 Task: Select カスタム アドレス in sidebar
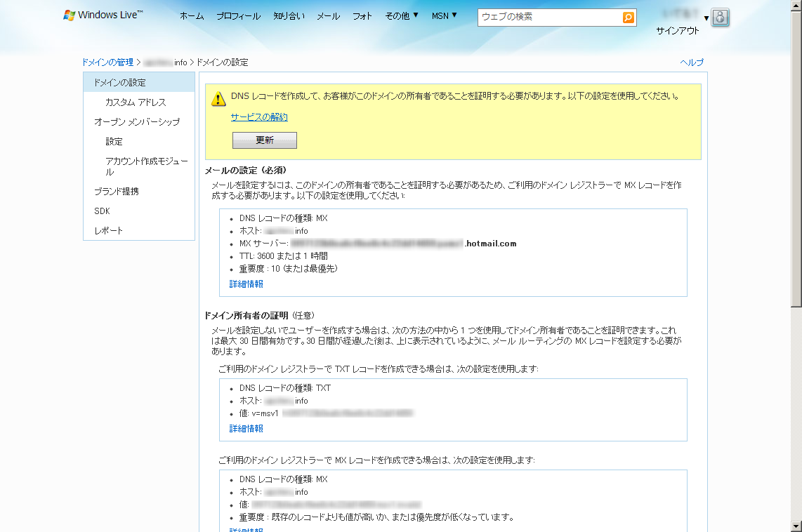136,102
